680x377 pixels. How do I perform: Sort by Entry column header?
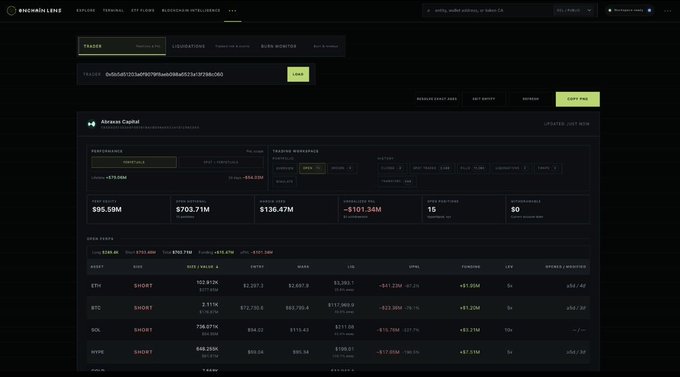pos(257,267)
